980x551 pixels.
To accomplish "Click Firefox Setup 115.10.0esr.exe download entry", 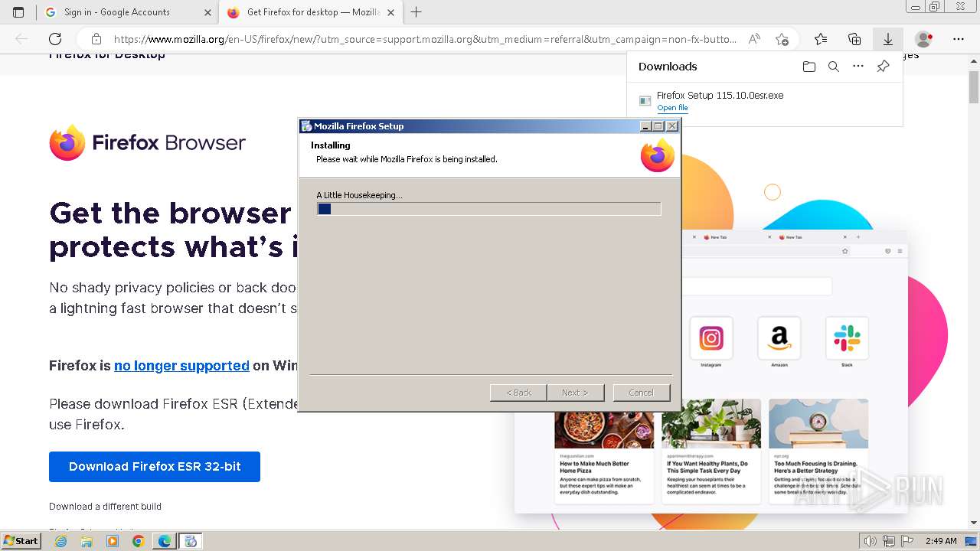I will click(x=764, y=101).
